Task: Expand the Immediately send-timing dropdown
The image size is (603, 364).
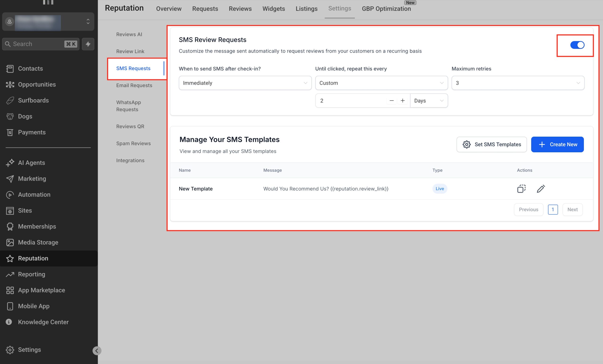Action: [245, 83]
